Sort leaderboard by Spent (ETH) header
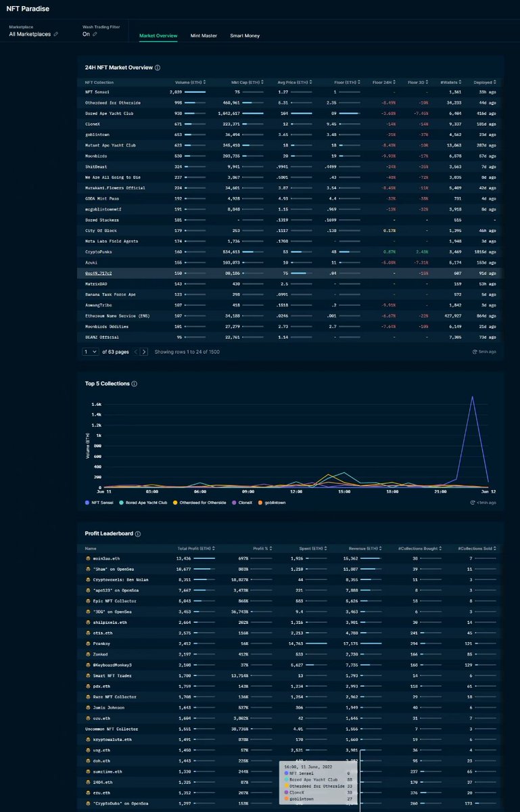This screenshot has height=812, width=520. point(314,548)
